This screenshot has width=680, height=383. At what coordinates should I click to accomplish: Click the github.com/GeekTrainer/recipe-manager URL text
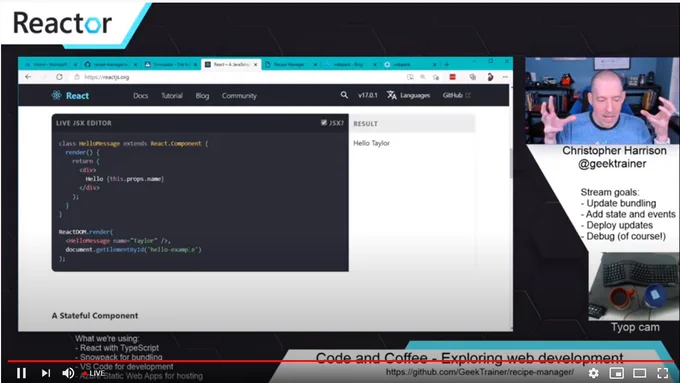480,372
